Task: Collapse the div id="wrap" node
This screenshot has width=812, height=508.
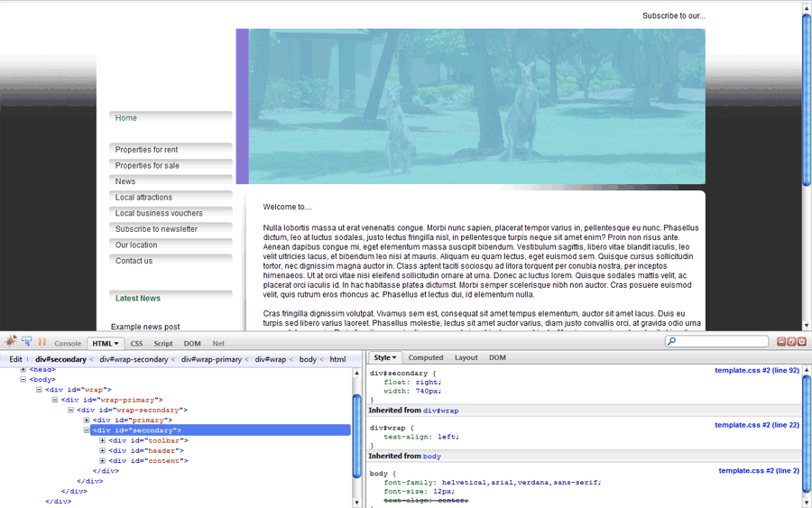Action: click(x=39, y=390)
